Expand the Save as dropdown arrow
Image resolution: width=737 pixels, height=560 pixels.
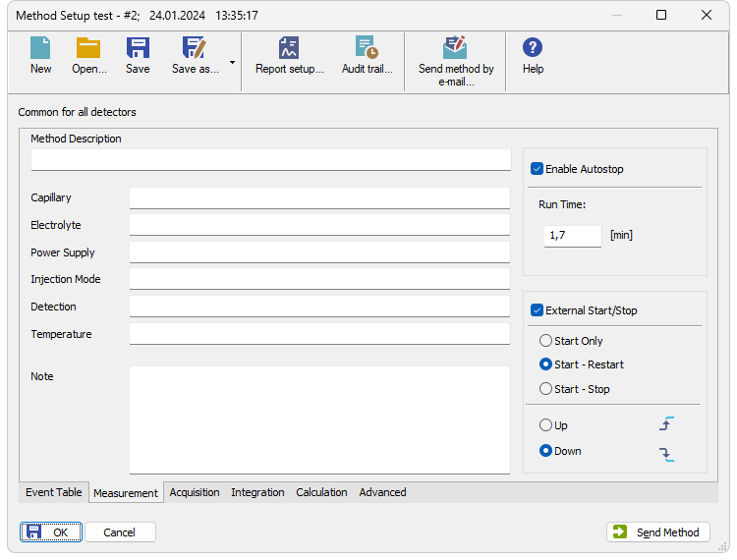click(x=232, y=62)
